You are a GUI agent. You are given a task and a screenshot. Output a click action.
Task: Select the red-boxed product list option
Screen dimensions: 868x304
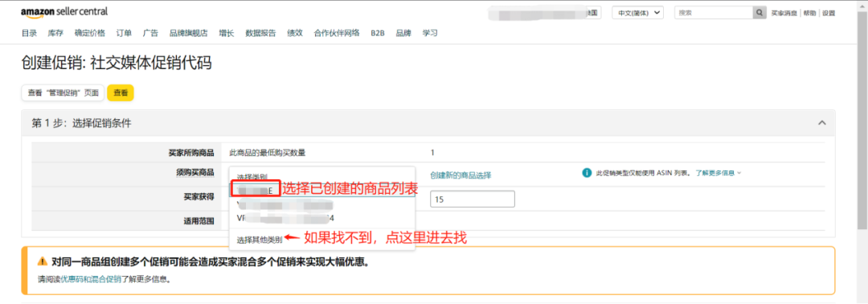coord(255,189)
